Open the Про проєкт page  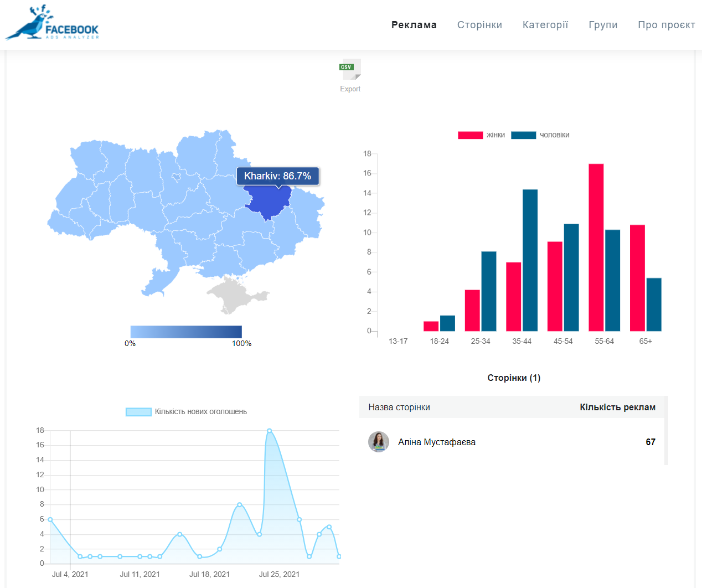pos(666,25)
